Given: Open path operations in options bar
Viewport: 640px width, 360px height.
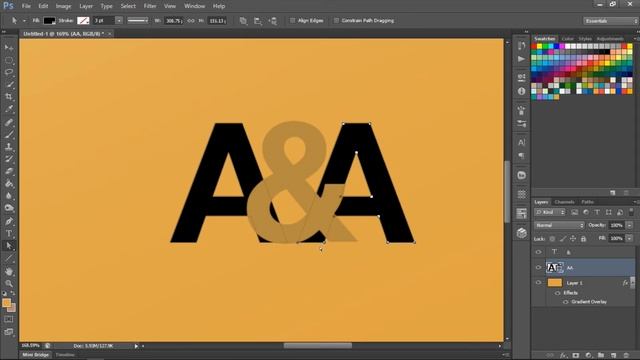Looking at the screenshot, I should 243,20.
